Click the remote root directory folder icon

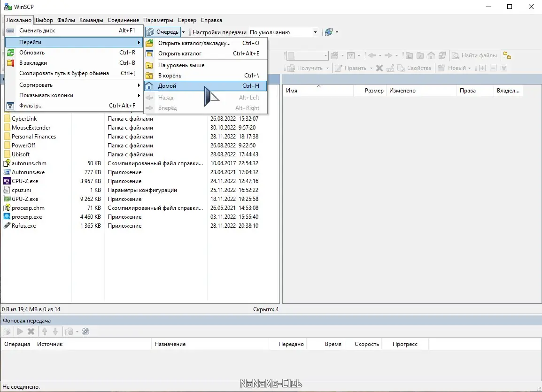point(420,55)
